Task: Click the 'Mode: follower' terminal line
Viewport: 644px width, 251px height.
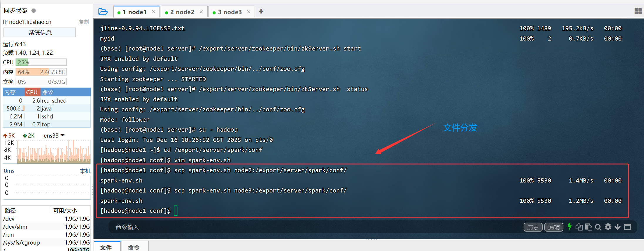Action: coord(125,120)
